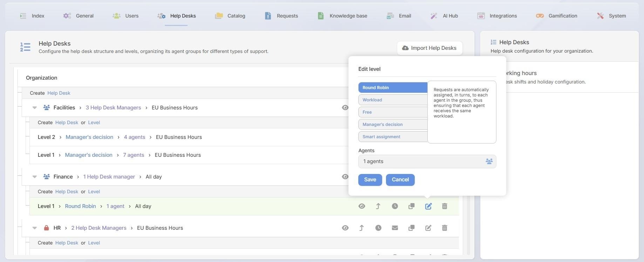Select Smart assignment method
The width and height of the screenshot is (644, 262).
(393, 137)
